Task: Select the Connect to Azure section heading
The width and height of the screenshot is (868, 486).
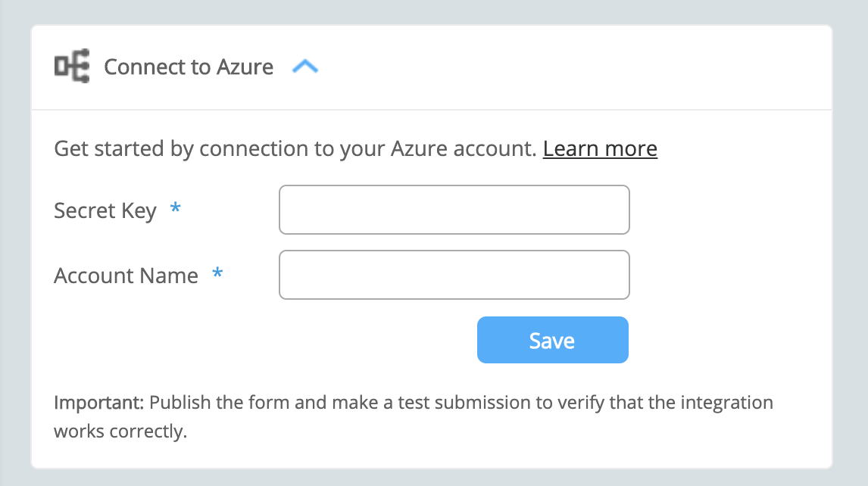Action: [188, 67]
